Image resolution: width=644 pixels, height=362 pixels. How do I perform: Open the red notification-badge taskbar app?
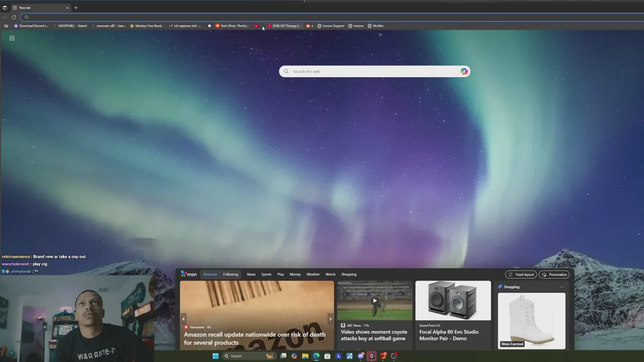(x=383, y=356)
